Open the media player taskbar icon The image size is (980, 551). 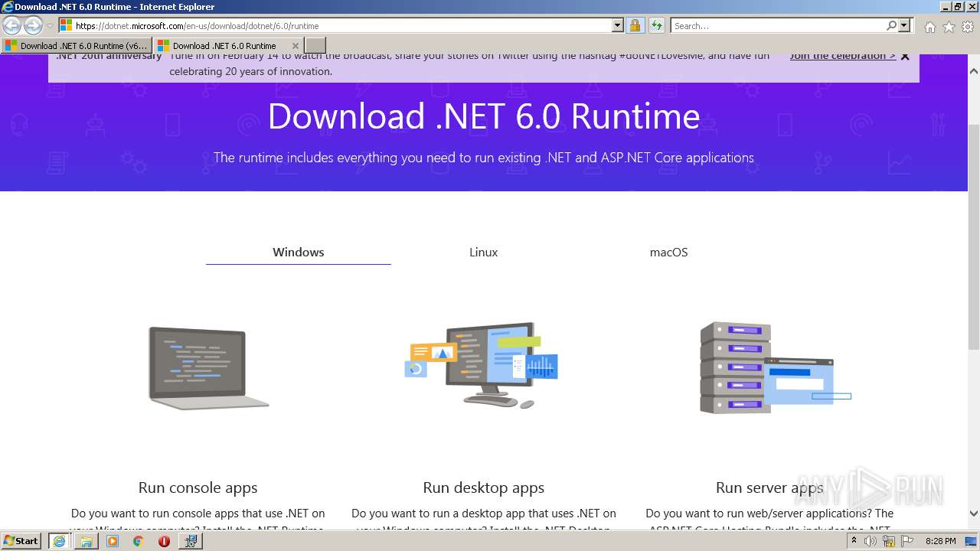(113, 541)
